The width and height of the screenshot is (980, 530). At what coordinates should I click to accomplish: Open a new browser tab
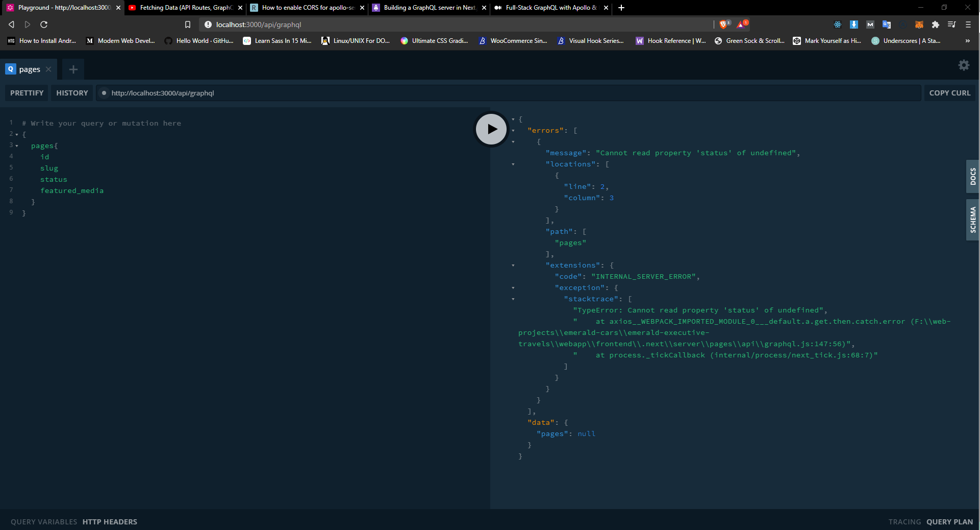(621, 8)
